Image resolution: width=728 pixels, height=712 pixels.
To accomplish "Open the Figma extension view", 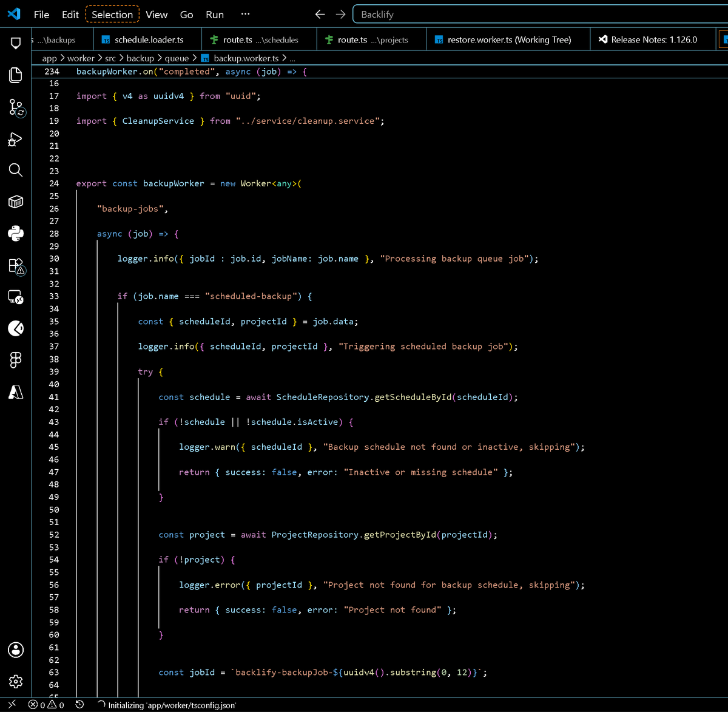I will click(16, 360).
